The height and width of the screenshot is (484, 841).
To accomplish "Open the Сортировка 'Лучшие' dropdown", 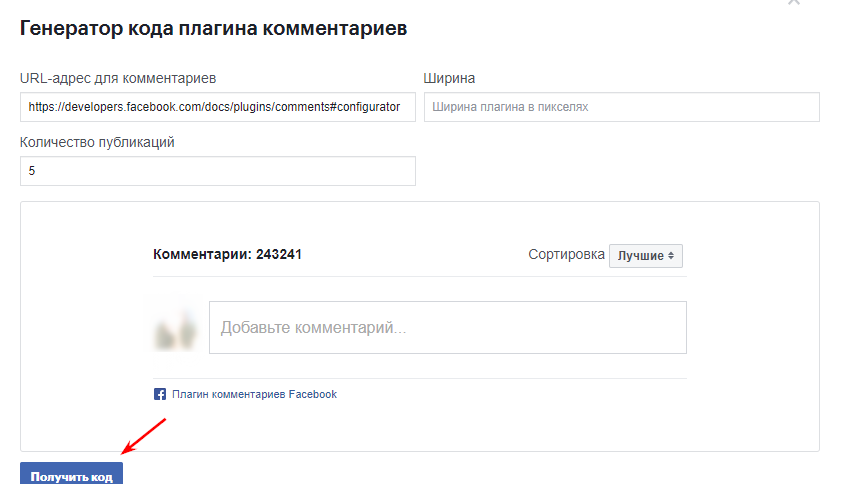I will 646,256.
